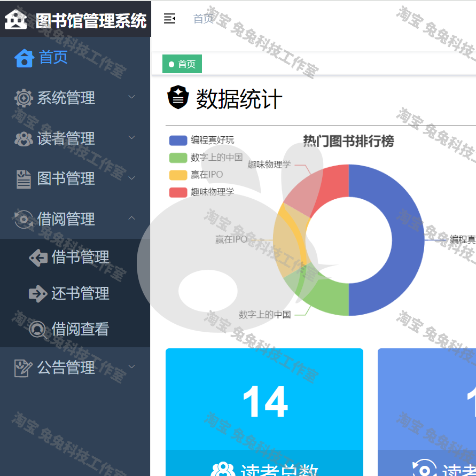Click the 还书管理 right-arrow icon
Screen dimensions: 476x476
(x=38, y=293)
